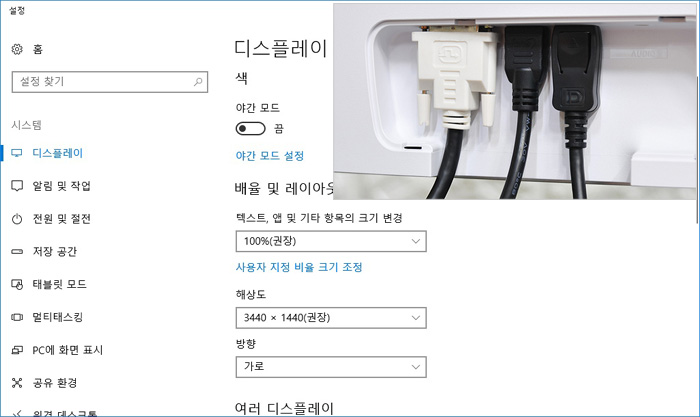Image resolution: width=700 pixels, height=417 pixels.
Task: Click 사용자 지정 비율 크기 조정 link
Action: [x=299, y=267]
